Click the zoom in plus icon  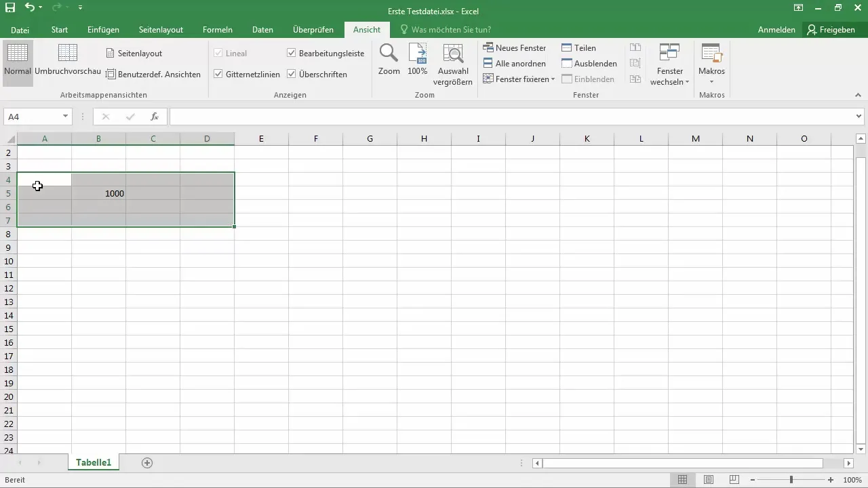831,480
